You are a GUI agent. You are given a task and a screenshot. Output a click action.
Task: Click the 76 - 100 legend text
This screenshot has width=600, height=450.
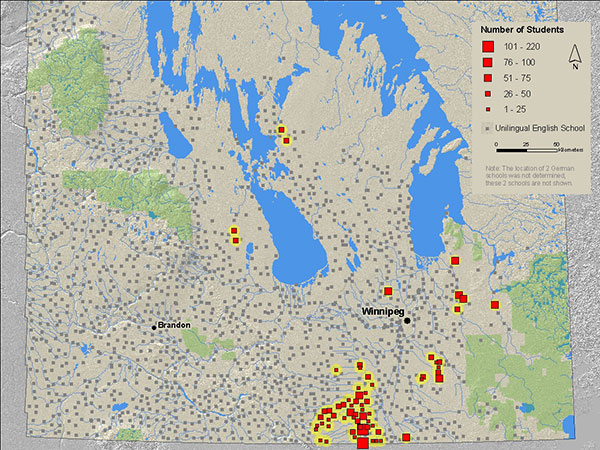518,62
